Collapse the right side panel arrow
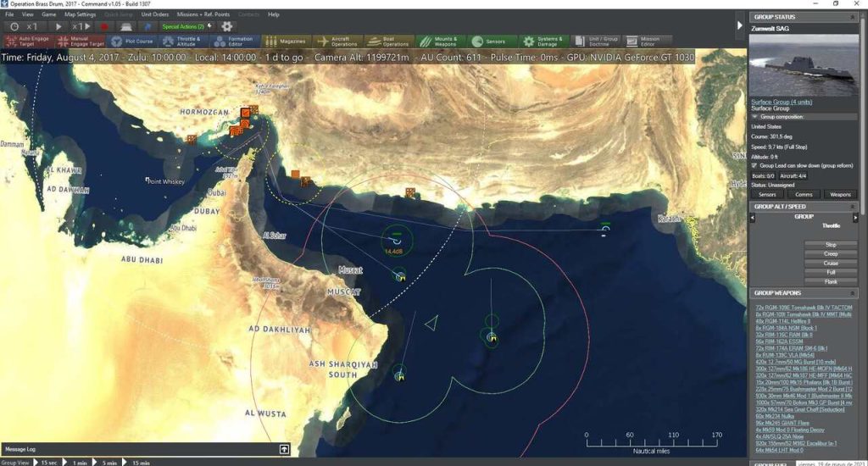The width and height of the screenshot is (868, 466). click(x=739, y=25)
